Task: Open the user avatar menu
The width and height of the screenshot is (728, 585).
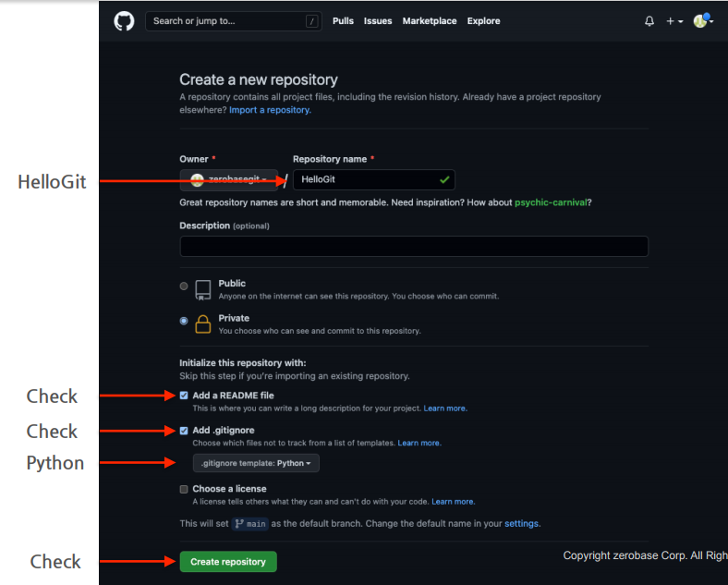Action: click(x=703, y=20)
